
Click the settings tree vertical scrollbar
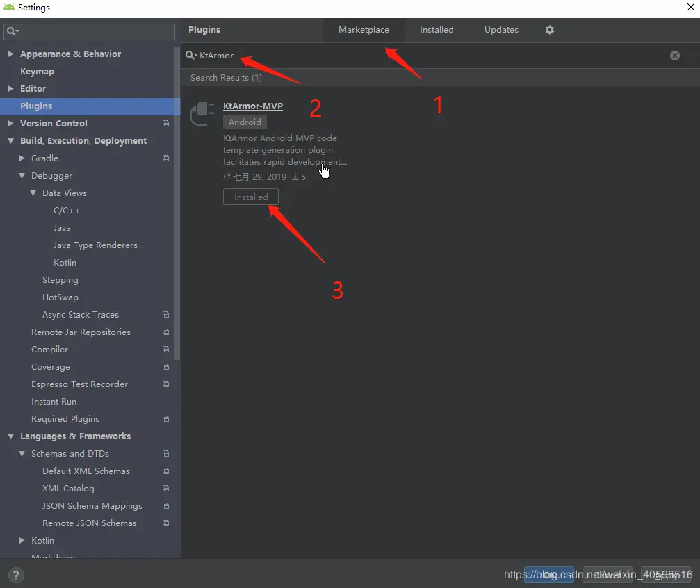177,203
